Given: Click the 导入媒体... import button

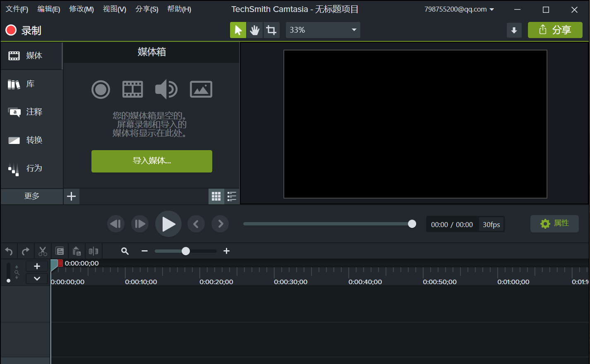Looking at the screenshot, I should (x=152, y=161).
